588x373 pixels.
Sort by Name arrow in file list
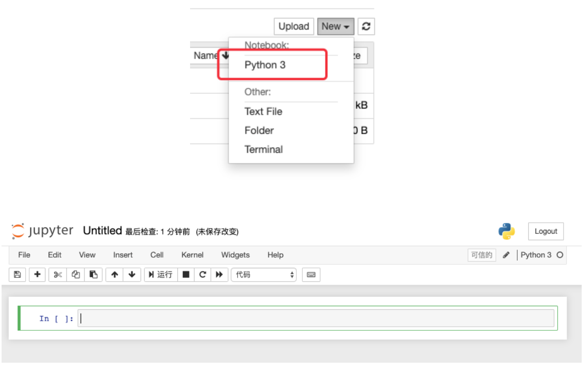pos(225,55)
